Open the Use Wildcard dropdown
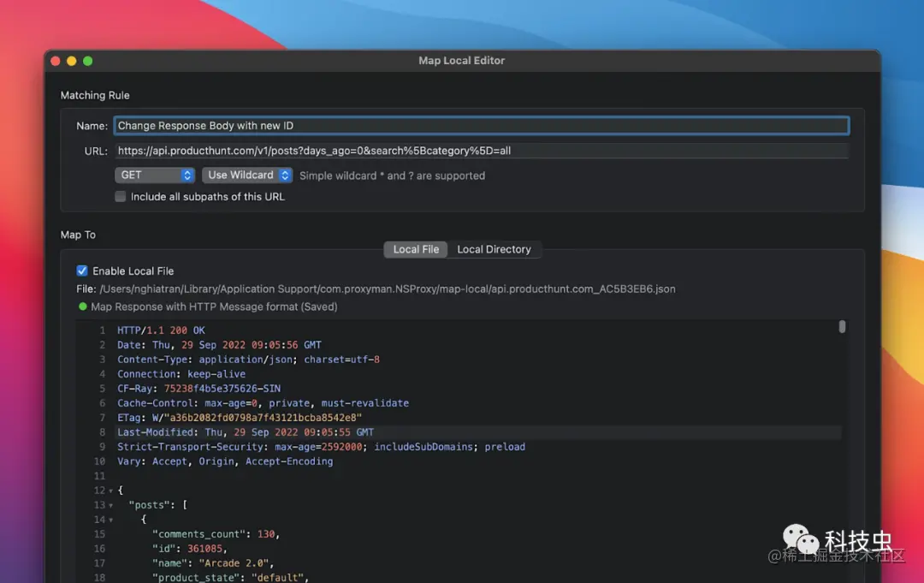Viewport: 924px width, 583px height. pyautogui.click(x=247, y=175)
